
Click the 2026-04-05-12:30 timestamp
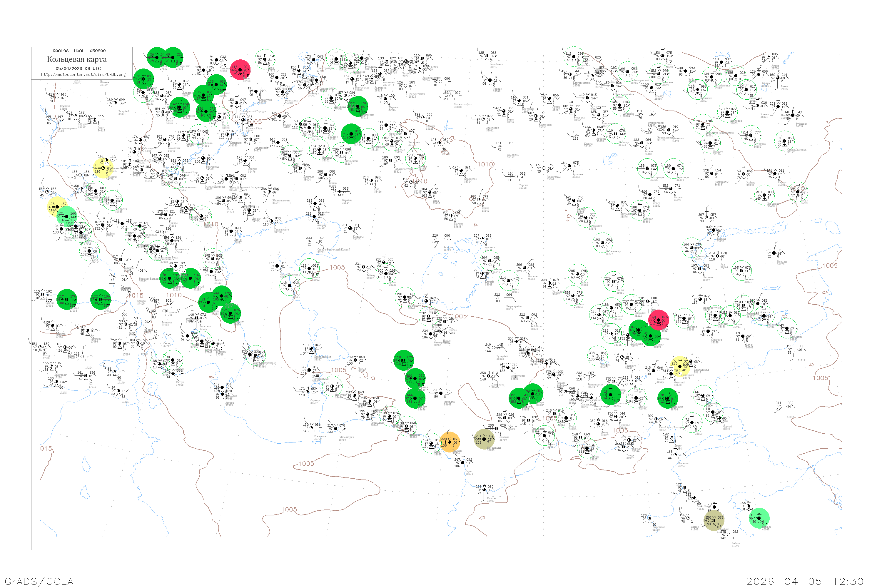[x=805, y=581]
